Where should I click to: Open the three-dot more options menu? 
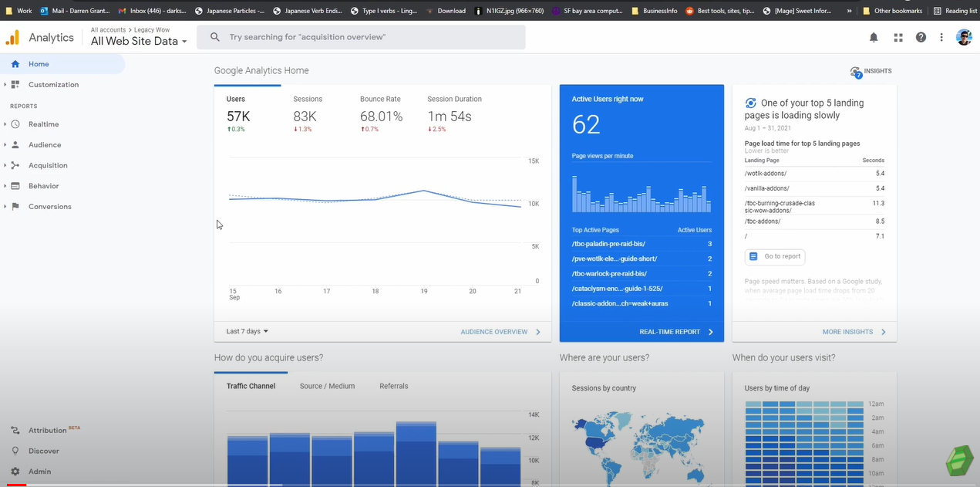[x=941, y=37]
